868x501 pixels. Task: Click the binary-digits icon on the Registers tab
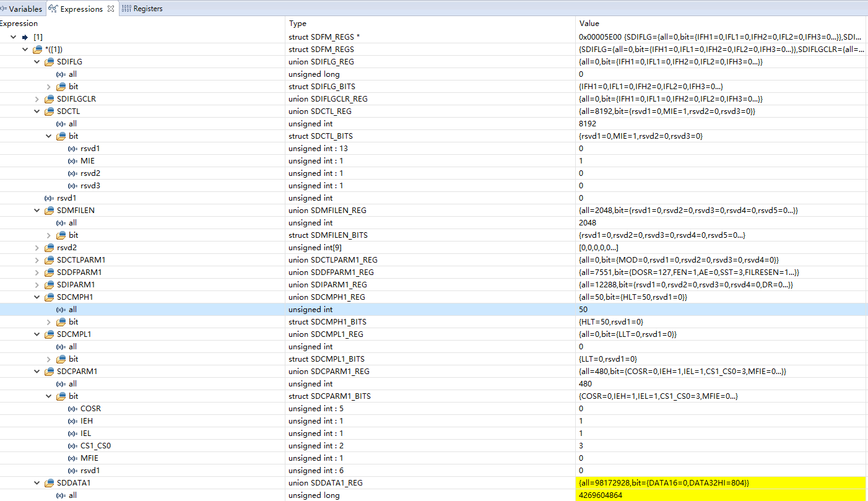click(x=126, y=9)
